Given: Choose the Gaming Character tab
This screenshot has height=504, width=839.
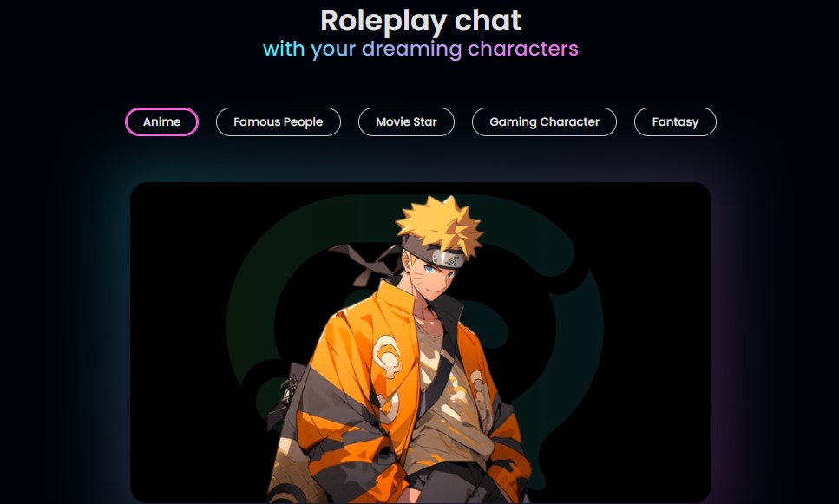Looking at the screenshot, I should (544, 122).
